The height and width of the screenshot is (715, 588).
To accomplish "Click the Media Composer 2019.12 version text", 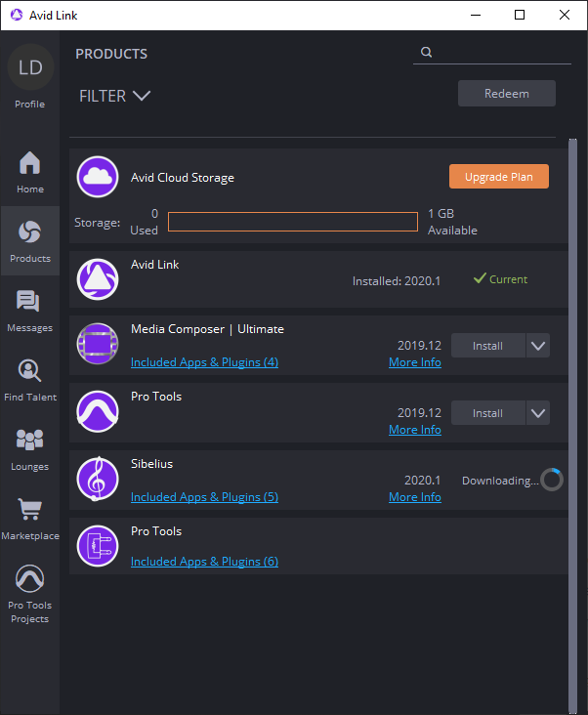I will pyautogui.click(x=419, y=345).
